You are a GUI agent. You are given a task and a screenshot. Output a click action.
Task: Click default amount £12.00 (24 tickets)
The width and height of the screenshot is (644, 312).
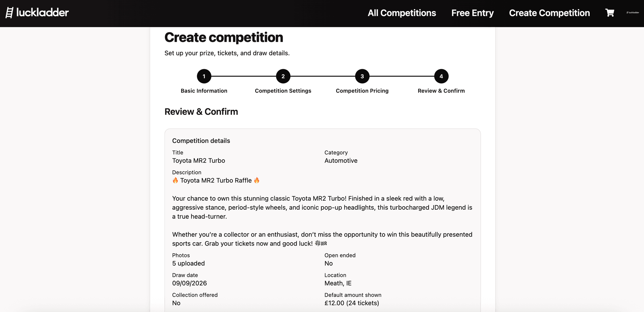(x=352, y=303)
